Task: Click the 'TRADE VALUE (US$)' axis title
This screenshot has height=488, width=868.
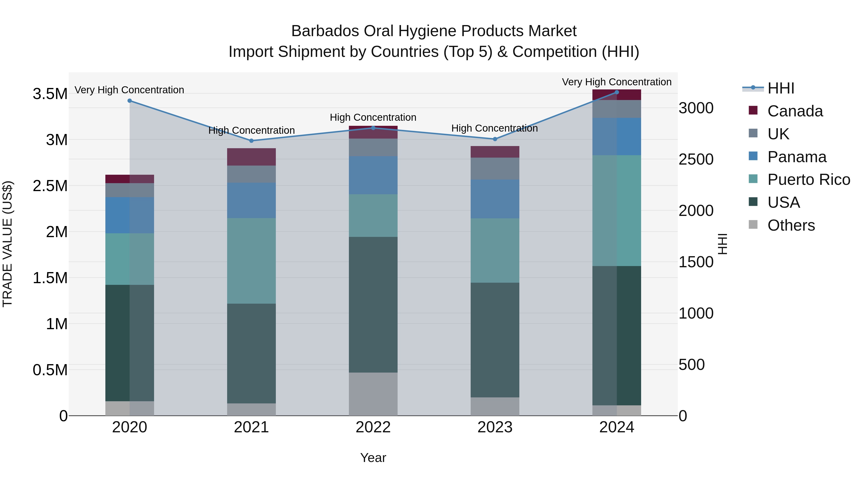Action: [x=7, y=244]
